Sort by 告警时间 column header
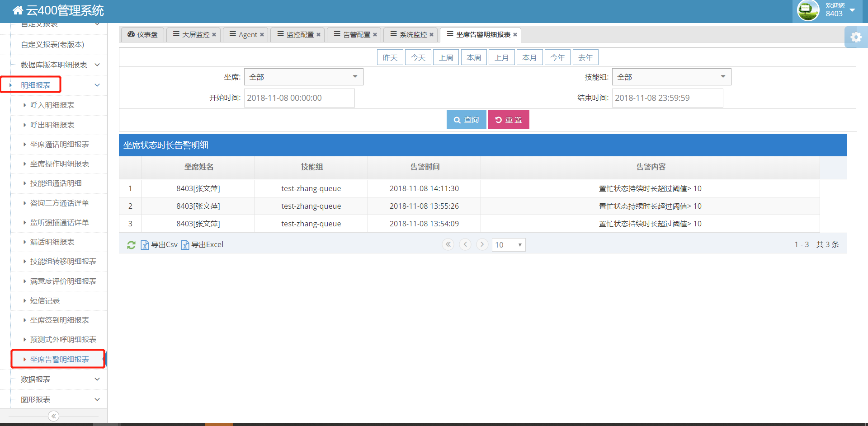This screenshot has height=426, width=868. [425, 167]
